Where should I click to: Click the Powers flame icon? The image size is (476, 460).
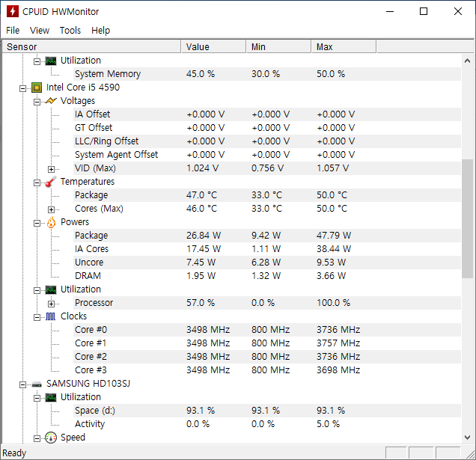51,222
